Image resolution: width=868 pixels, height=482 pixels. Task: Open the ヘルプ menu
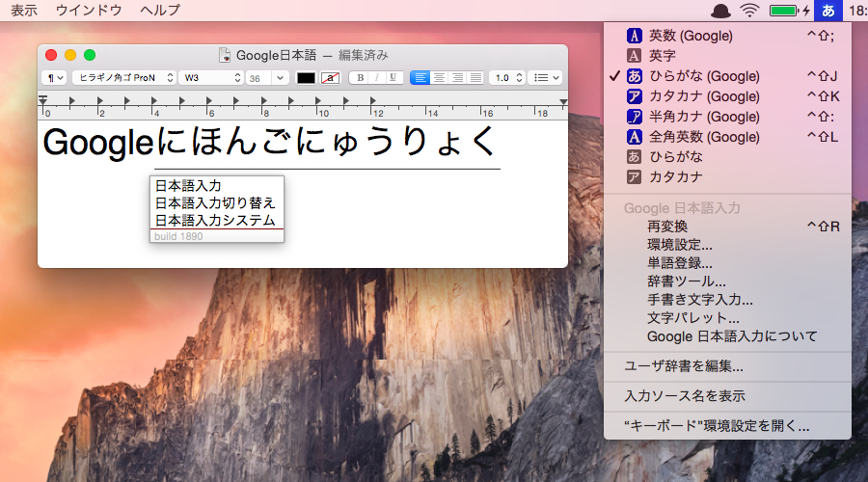pos(160,11)
